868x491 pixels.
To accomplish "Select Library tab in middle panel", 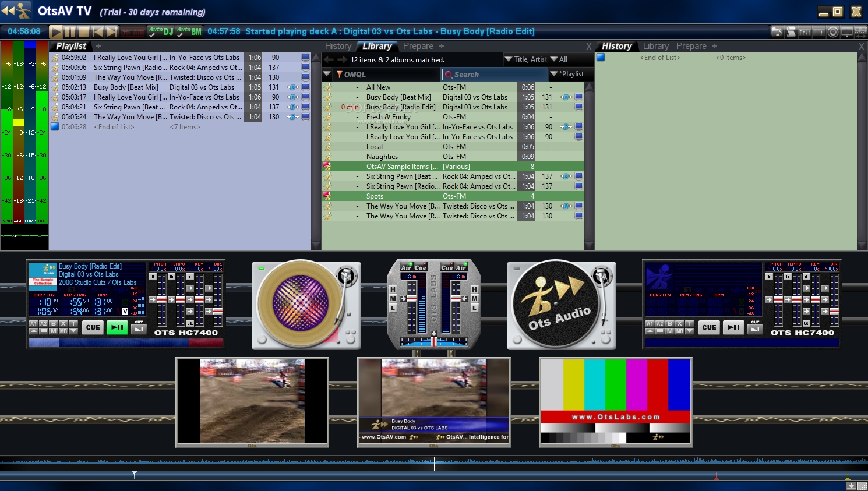I will tap(377, 46).
